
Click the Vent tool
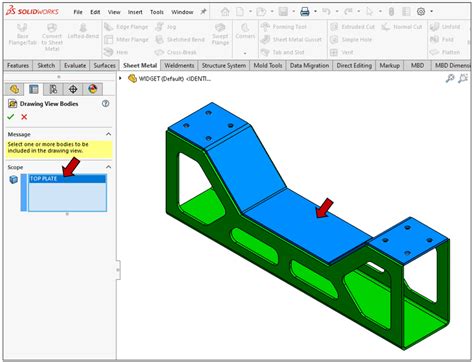341,52
